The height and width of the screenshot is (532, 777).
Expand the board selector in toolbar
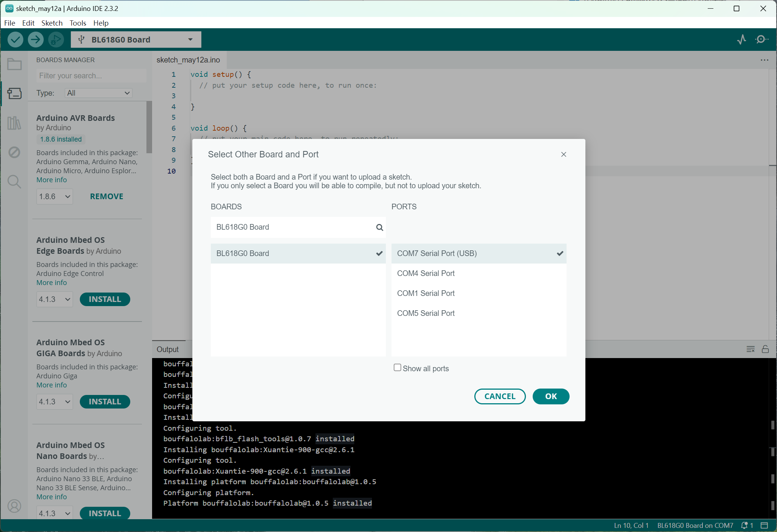point(190,40)
